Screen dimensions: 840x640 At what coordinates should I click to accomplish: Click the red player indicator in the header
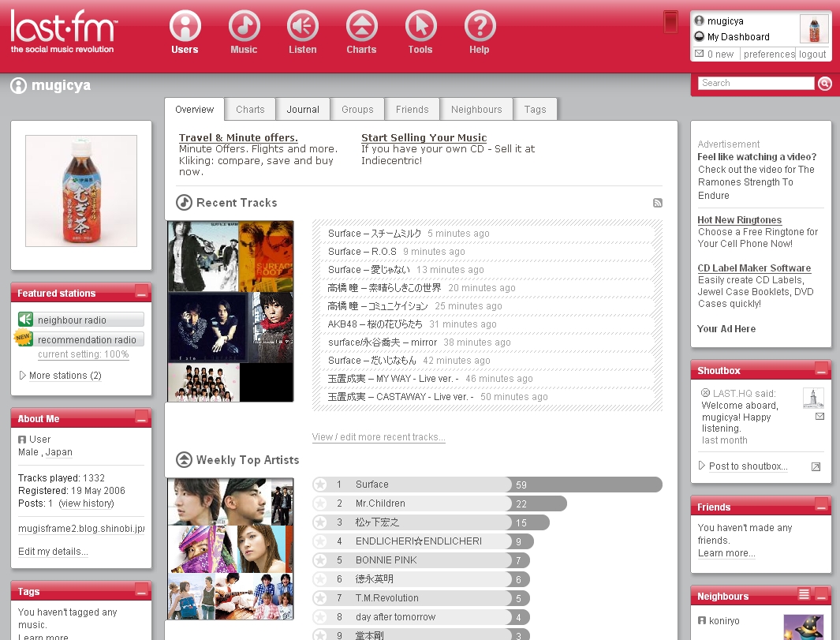pyautogui.click(x=670, y=22)
